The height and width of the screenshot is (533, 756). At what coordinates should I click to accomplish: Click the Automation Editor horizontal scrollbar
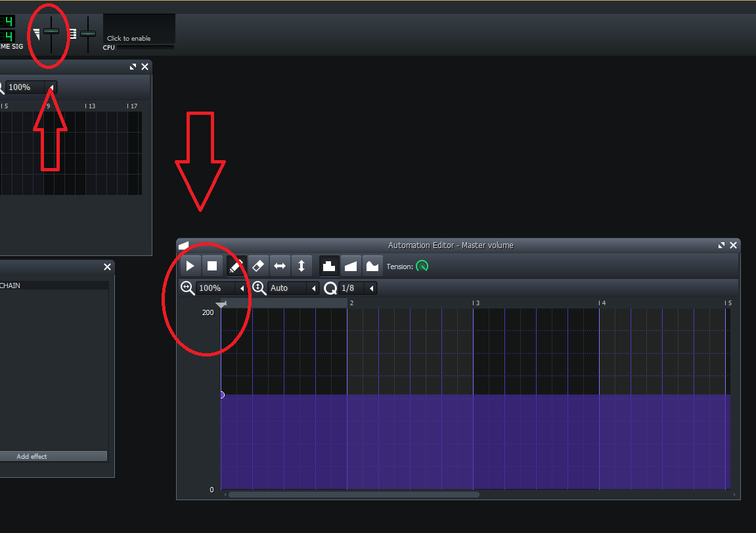click(x=355, y=494)
